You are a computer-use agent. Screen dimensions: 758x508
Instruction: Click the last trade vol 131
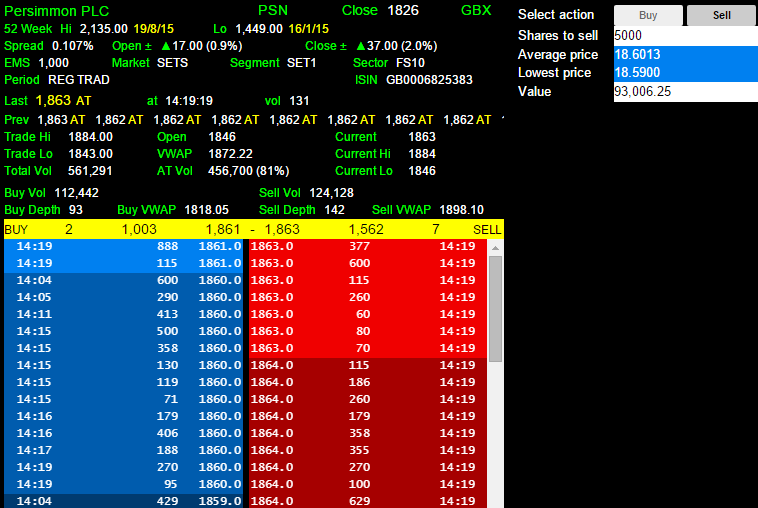click(x=299, y=101)
